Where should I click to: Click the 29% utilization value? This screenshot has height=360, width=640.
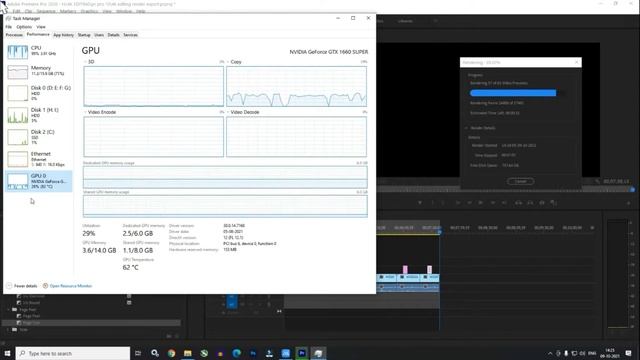click(89, 233)
